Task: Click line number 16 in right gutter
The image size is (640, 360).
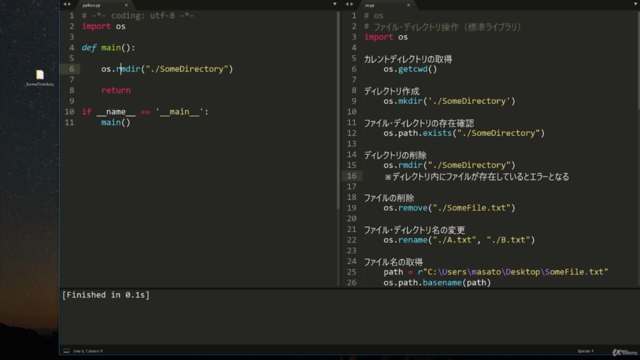Action: (x=352, y=176)
